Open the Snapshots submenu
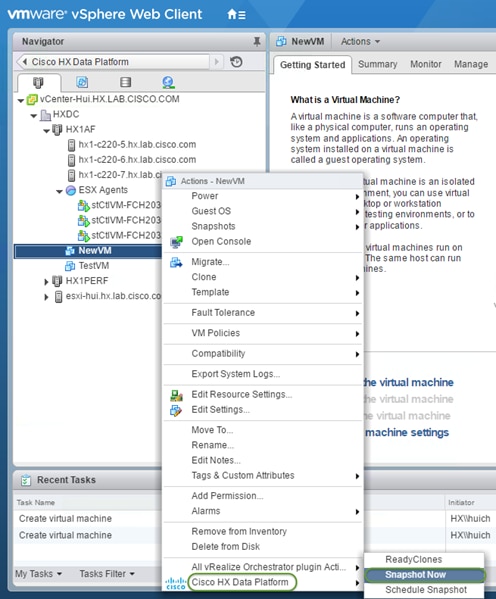This screenshot has width=496, height=599. click(263, 226)
